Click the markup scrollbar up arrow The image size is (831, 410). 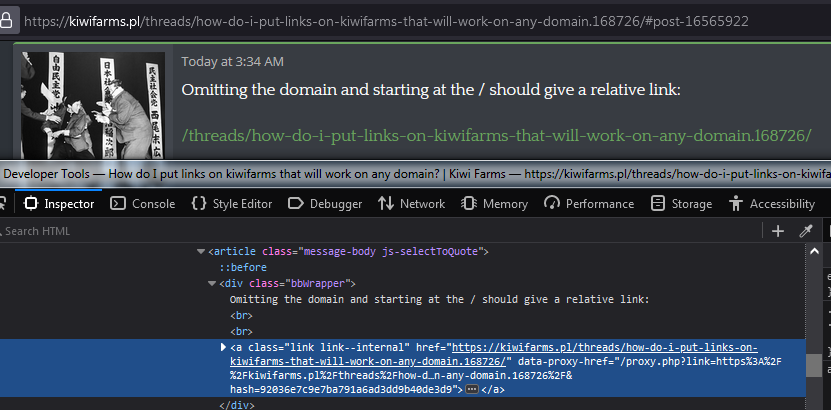tap(814, 252)
